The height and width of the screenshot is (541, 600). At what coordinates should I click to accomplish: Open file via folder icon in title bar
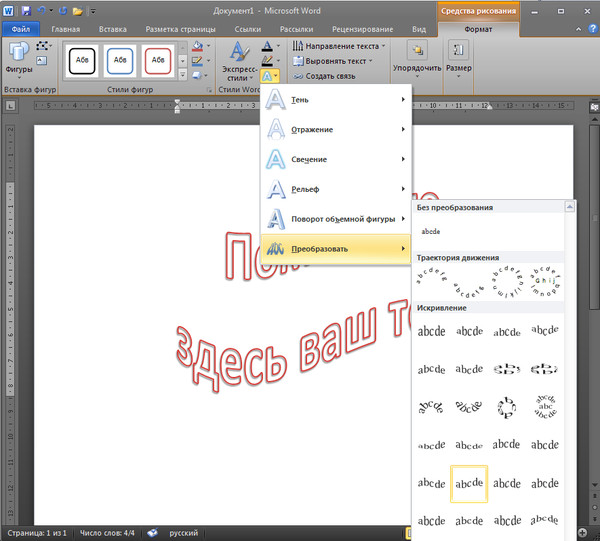click(78, 11)
